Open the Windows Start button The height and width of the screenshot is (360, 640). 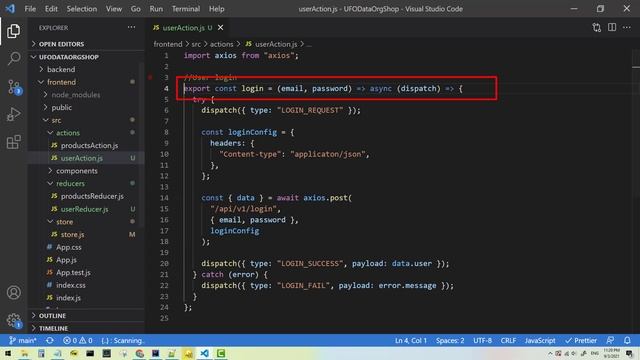(x=8, y=353)
